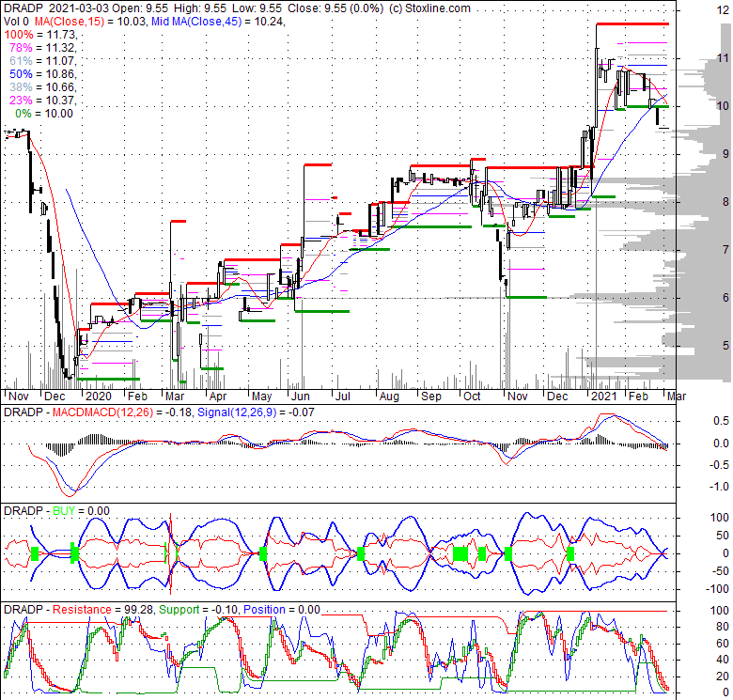Click the Oct month axis label
This screenshot has height=700, width=733.
click(x=472, y=397)
